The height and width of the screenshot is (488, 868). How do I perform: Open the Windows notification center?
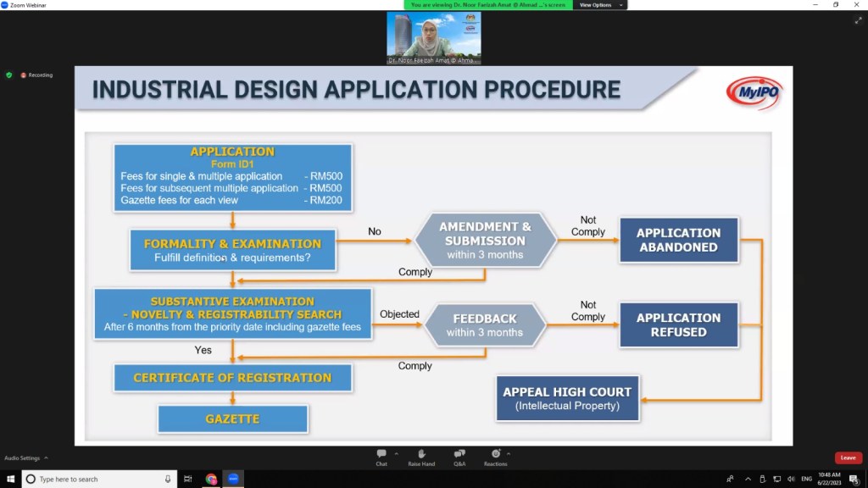click(x=854, y=479)
